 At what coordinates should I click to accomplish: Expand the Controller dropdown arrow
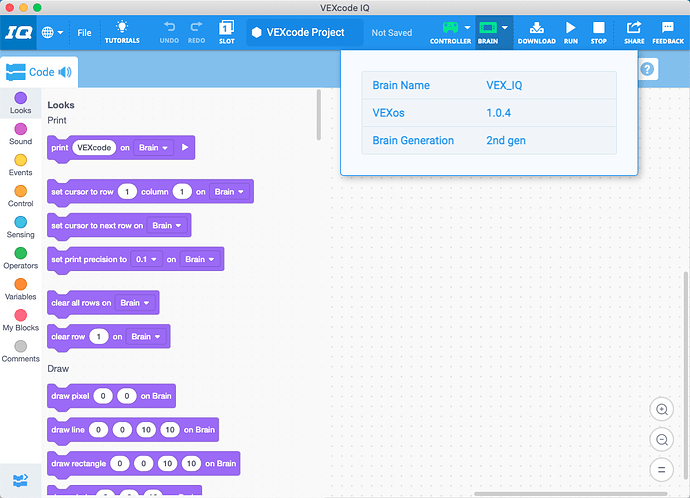coord(467,27)
